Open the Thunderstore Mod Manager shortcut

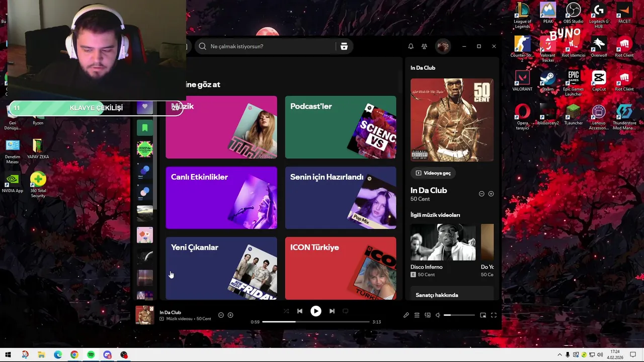624,117
